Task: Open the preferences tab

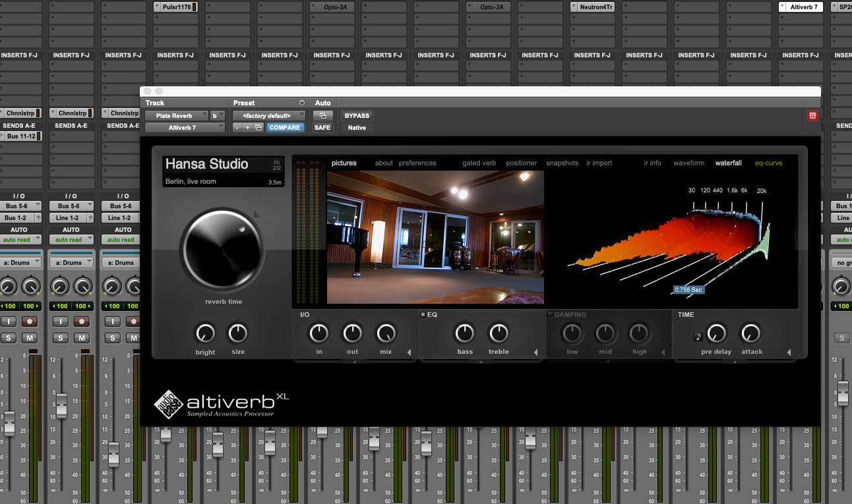Action: pos(417,163)
